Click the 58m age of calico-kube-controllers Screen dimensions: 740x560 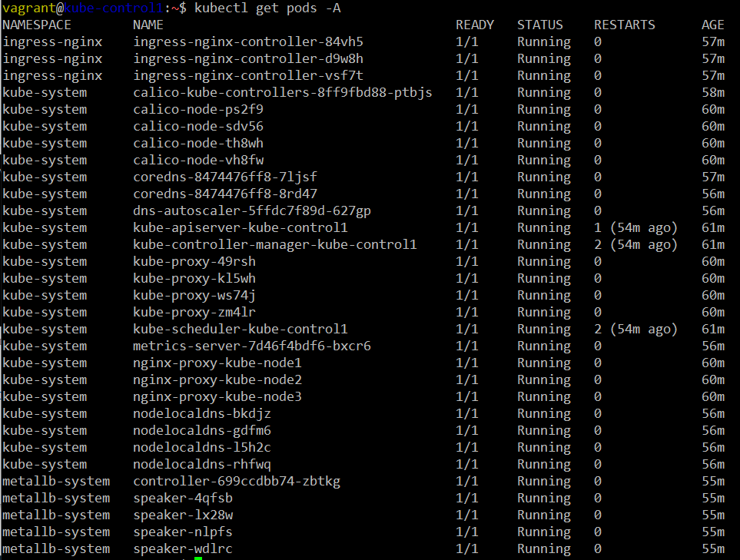pyautogui.click(x=713, y=92)
